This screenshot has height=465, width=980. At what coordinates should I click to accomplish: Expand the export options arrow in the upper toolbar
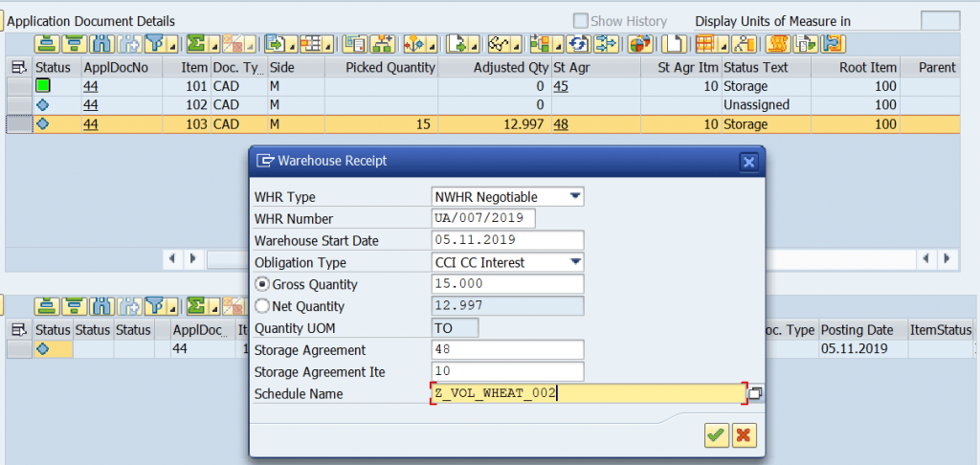coord(292,46)
